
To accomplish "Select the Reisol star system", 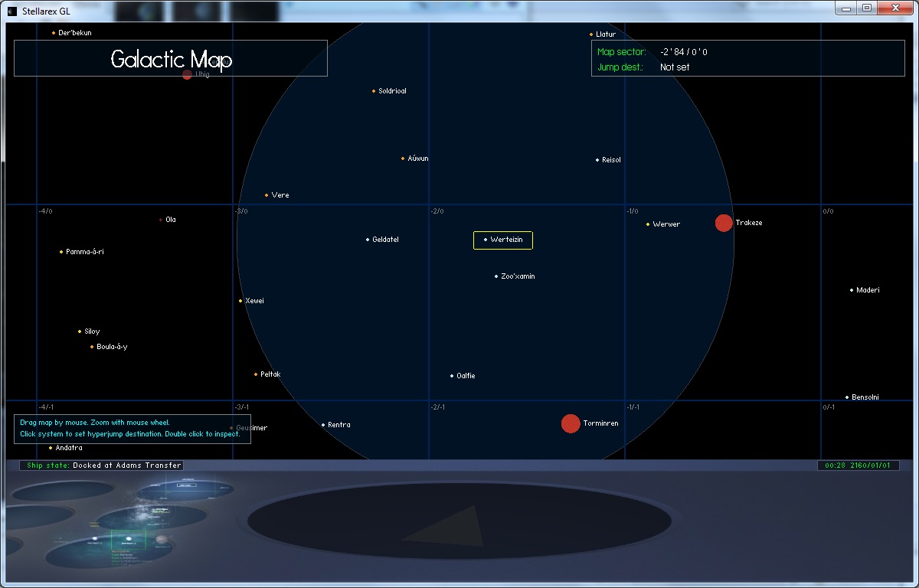I will click(x=597, y=160).
